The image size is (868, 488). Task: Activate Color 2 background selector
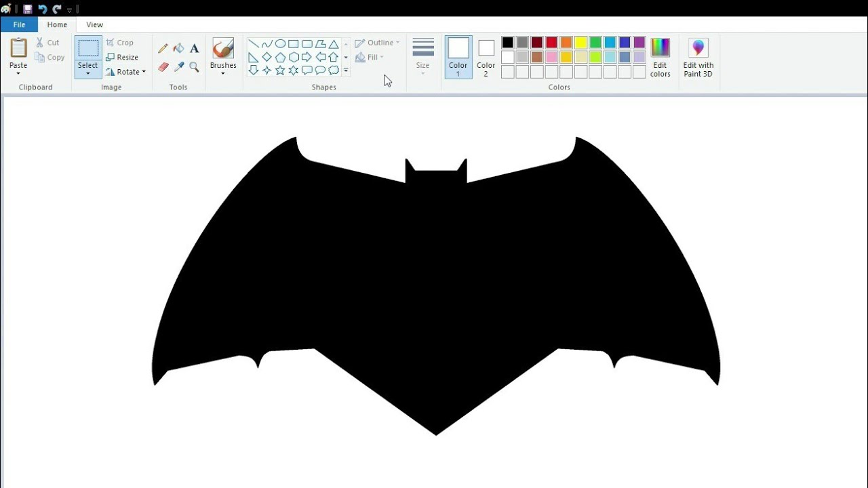click(486, 58)
